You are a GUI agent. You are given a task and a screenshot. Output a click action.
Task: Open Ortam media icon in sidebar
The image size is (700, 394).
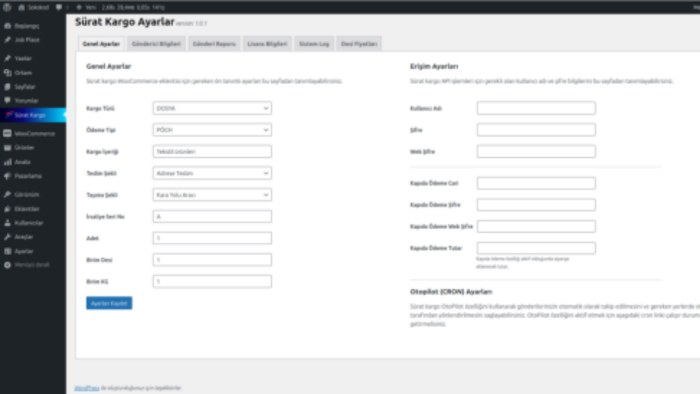click(x=8, y=73)
